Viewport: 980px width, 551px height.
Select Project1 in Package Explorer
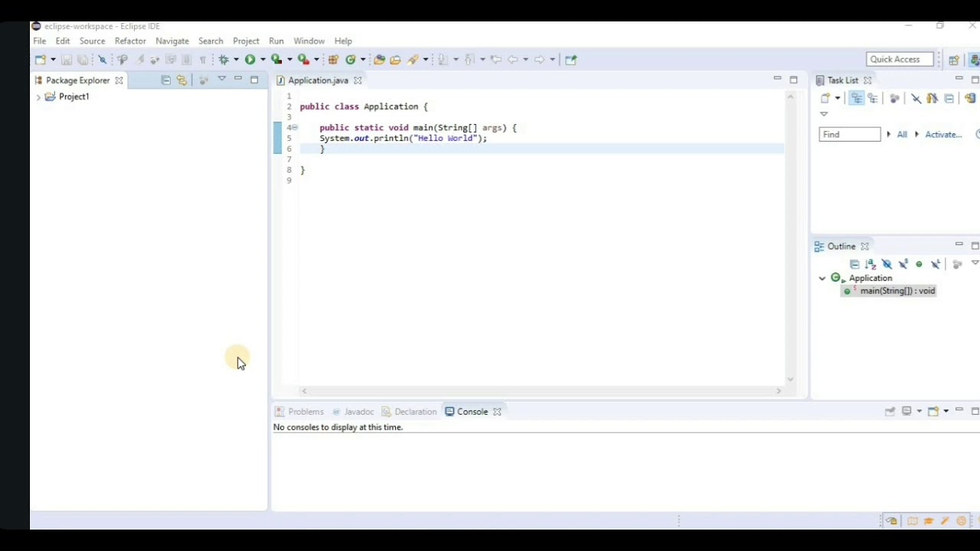[x=74, y=97]
